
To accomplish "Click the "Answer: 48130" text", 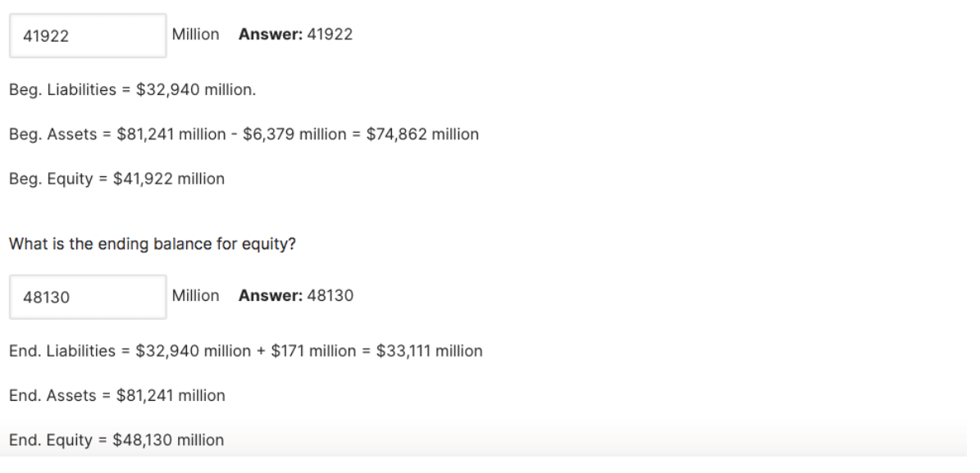I will point(295,296).
